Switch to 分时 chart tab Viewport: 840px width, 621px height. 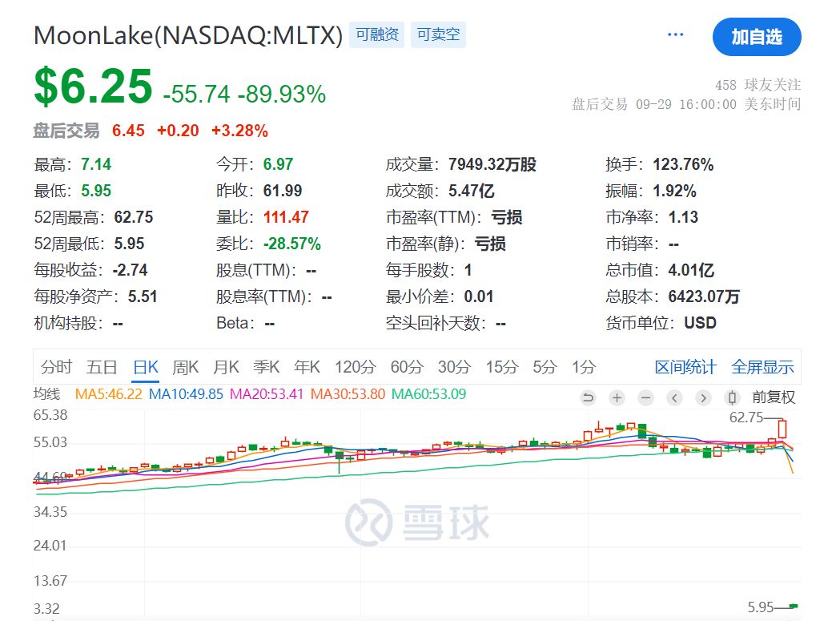pyautogui.click(x=56, y=367)
